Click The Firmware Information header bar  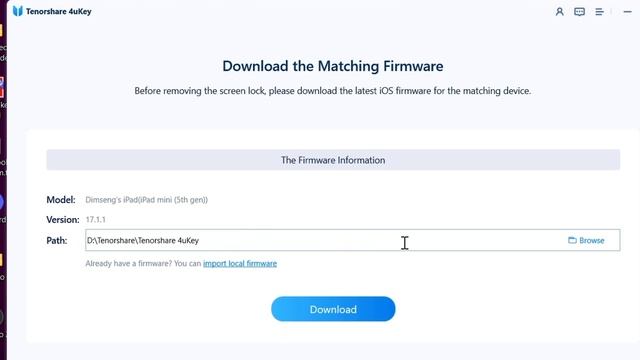pos(333,160)
